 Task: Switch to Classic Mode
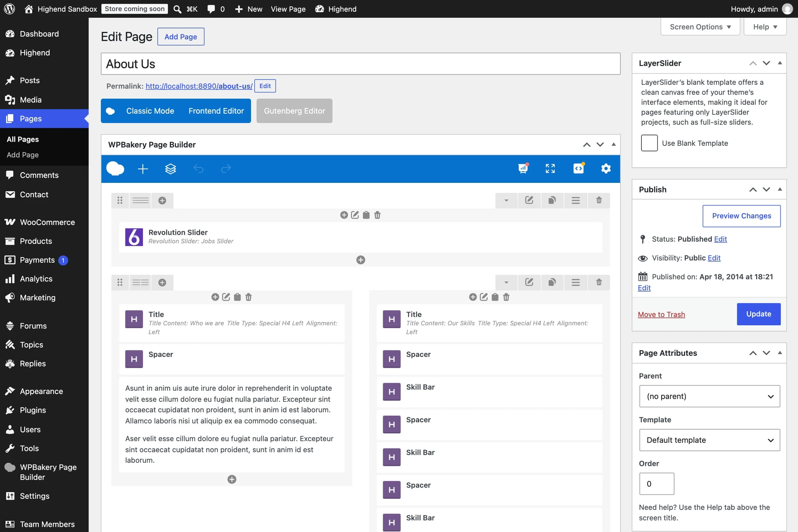pyautogui.click(x=150, y=111)
